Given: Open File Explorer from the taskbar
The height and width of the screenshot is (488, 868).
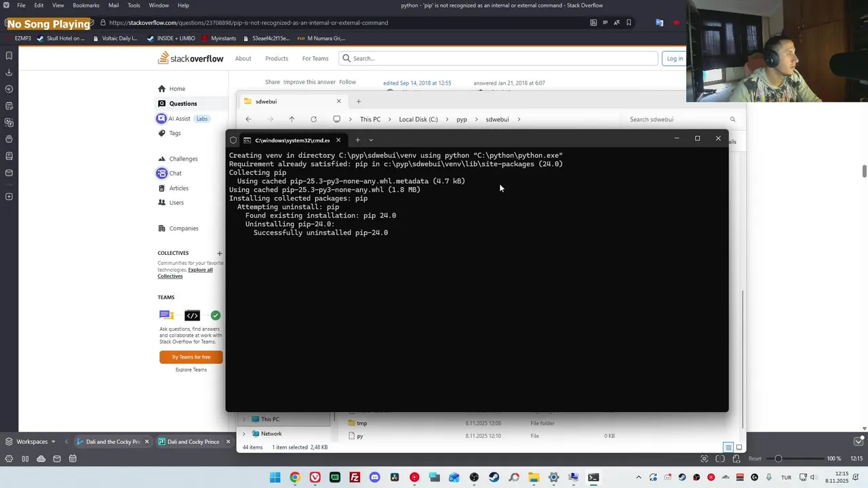Looking at the screenshot, I should coord(534,477).
